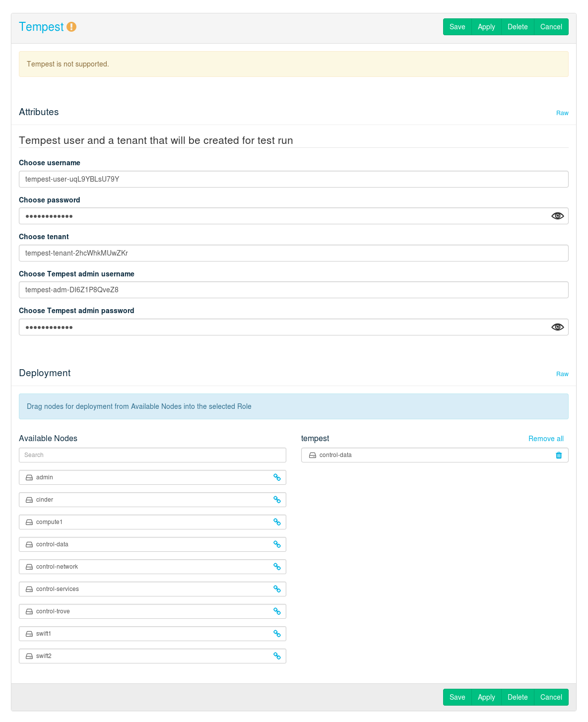Focus the Available Nodes search field
Image resolution: width=588 pixels, height=722 pixels.
coord(152,455)
